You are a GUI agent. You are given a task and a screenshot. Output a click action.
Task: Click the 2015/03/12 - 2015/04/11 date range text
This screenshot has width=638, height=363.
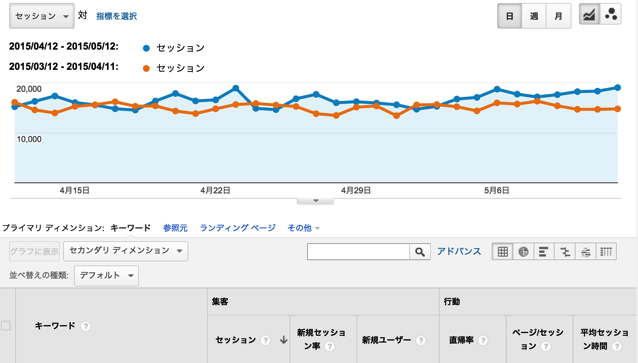64,66
